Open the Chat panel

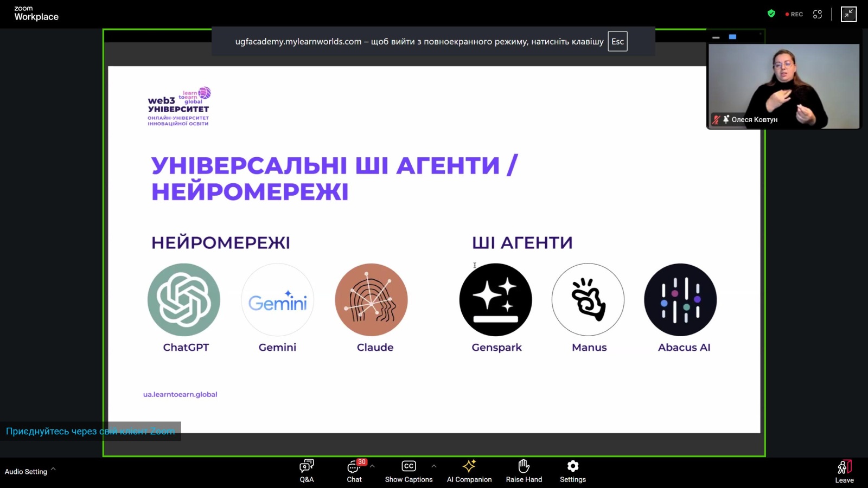(354, 471)
